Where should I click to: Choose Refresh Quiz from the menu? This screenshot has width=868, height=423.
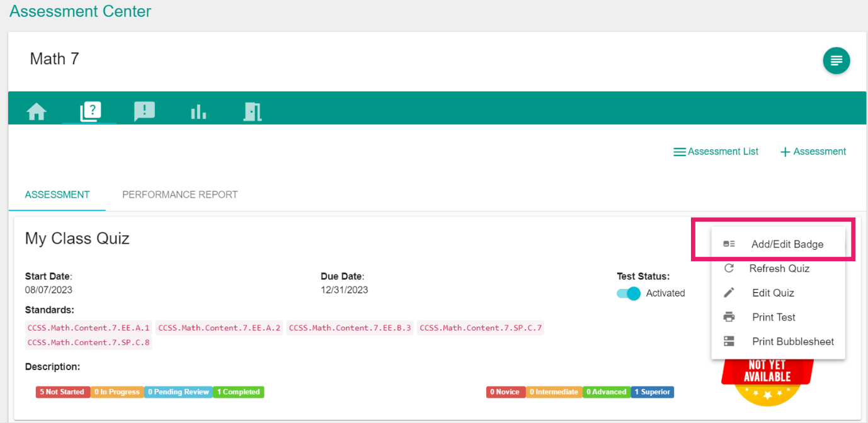[x=778, y=268]
